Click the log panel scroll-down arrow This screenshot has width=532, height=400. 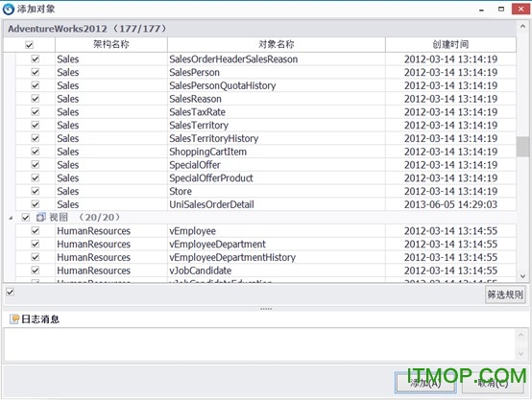pos(521,354)
